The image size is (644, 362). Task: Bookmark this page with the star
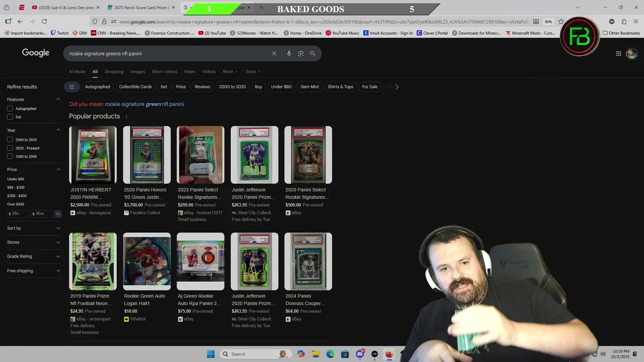click(561, 22)
